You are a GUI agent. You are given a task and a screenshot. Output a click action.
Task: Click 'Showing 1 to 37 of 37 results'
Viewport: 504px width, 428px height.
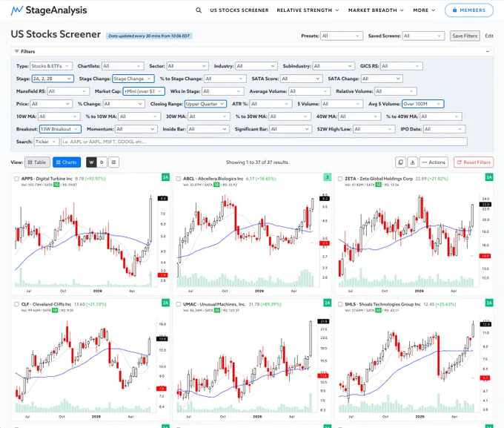coord(257,162)
